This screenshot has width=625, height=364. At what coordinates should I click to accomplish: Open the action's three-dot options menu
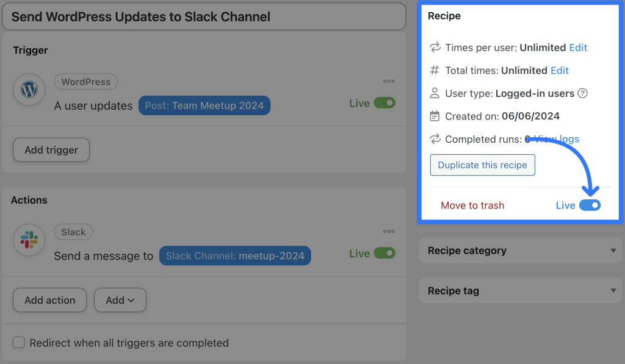389,231
